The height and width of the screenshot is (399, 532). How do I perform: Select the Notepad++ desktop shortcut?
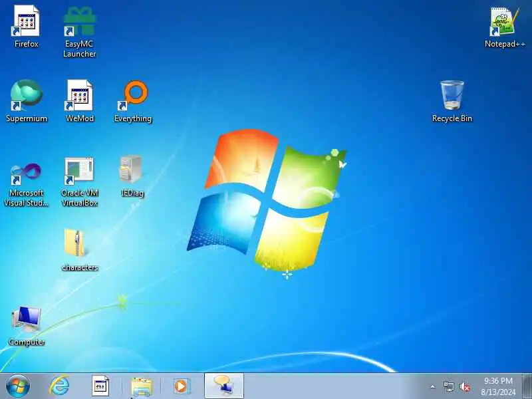tap(504, 27)
